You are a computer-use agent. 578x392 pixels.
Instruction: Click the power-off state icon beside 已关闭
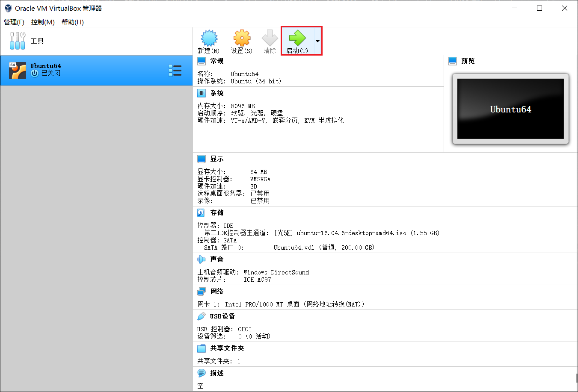(x=35, y=73)
